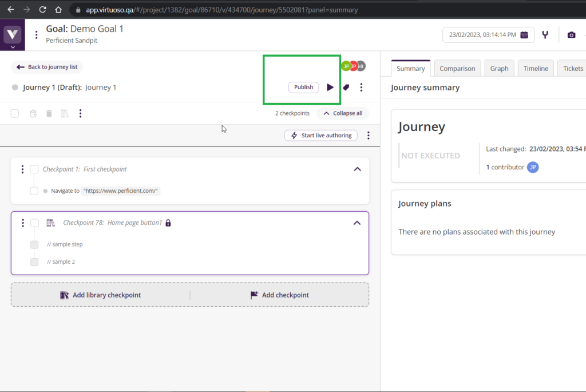586x392 pixels.
Task: Click the trash delete icon in steps toolbar
Action: click(x=49, y=113)
